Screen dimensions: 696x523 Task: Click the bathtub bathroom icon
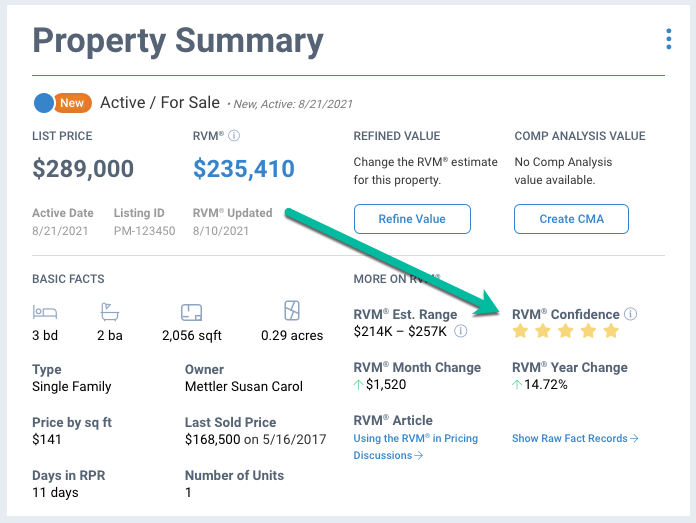point(110,311)
